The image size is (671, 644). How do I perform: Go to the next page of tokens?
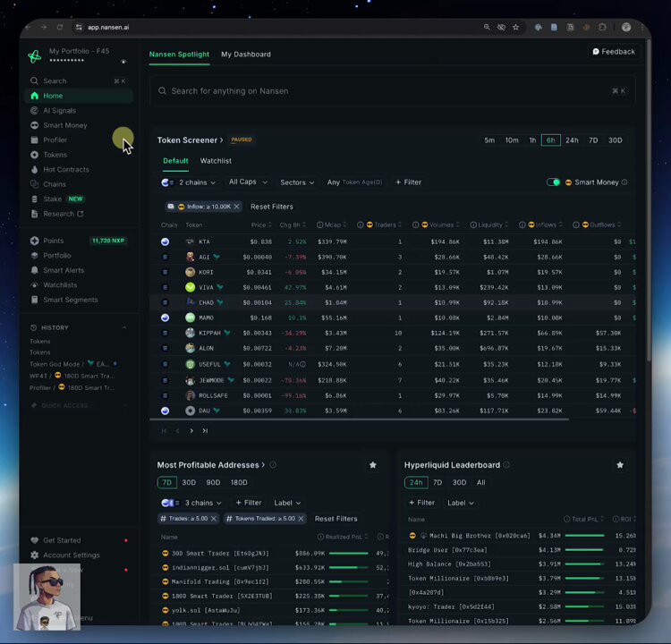click(x=191, y=431)
